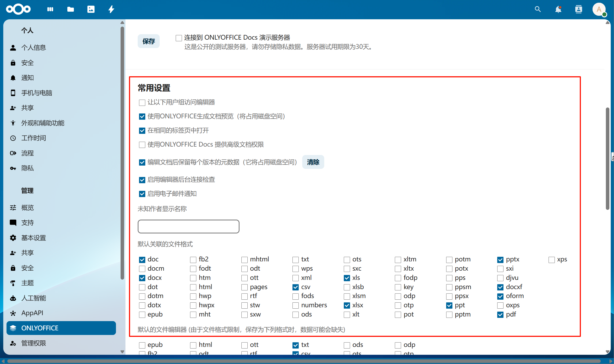Uncheck the xls format checkbox
Image resolution: width=614 pixels, height=364 pixels.
[x=347, y=278]
